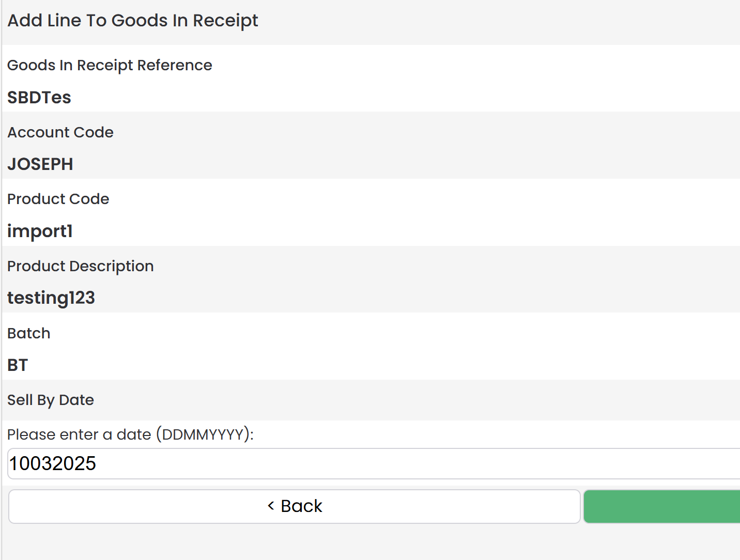The height and width of the screenshot is (560, 740).
Task: Click the Account Code label
Action: tap(60, 132)
